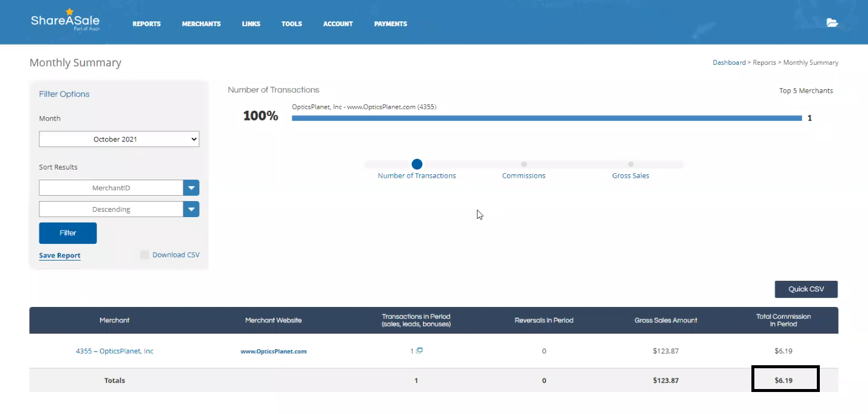Screen dimensions: 868x414
Task: Open the folder icon in the header
Action: click(832, 23)
